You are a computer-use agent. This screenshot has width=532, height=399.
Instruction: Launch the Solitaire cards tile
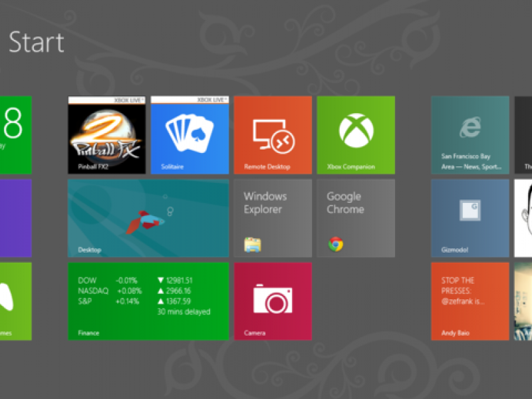click(190, 135)
